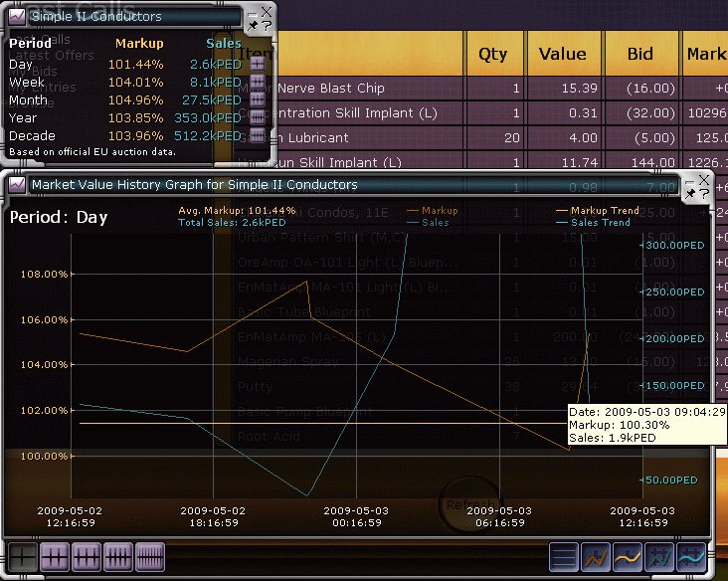Viewport: 728px width, 581px height.
Task: Toggle the Sales Trend line display
Action: pos(691,557)
